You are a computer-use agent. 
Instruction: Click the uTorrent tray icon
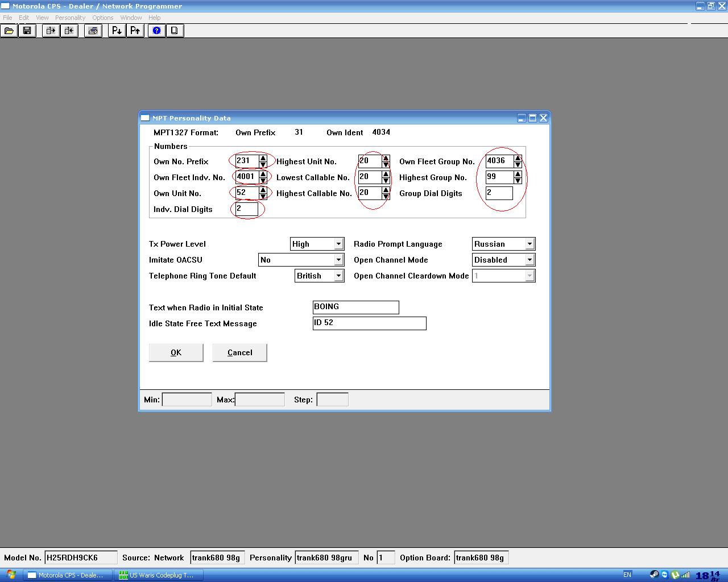coord(675,575)
